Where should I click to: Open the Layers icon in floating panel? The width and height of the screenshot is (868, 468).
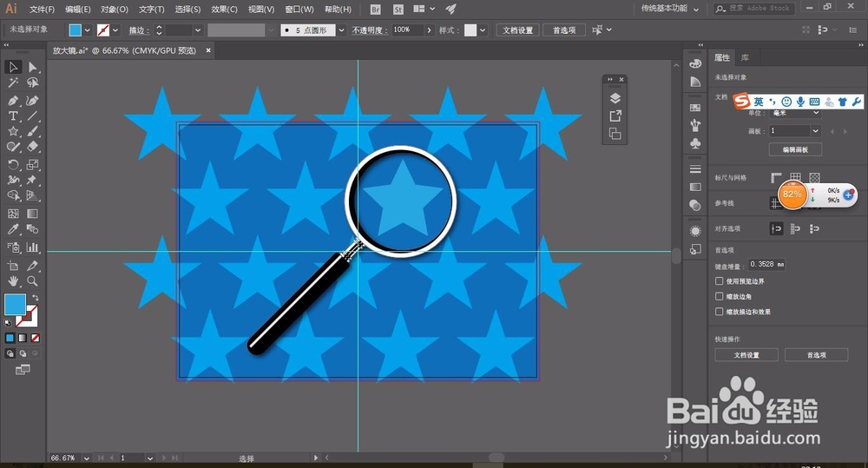point(615,98)
